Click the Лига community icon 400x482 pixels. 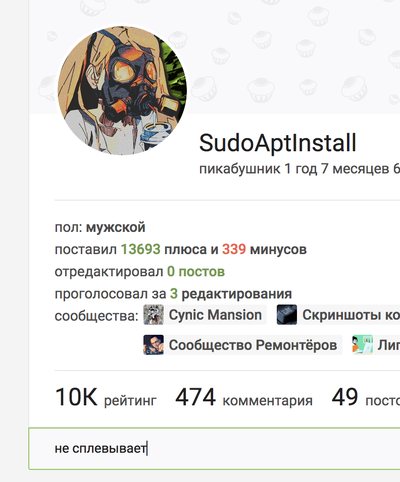click(x=362, y=345)
